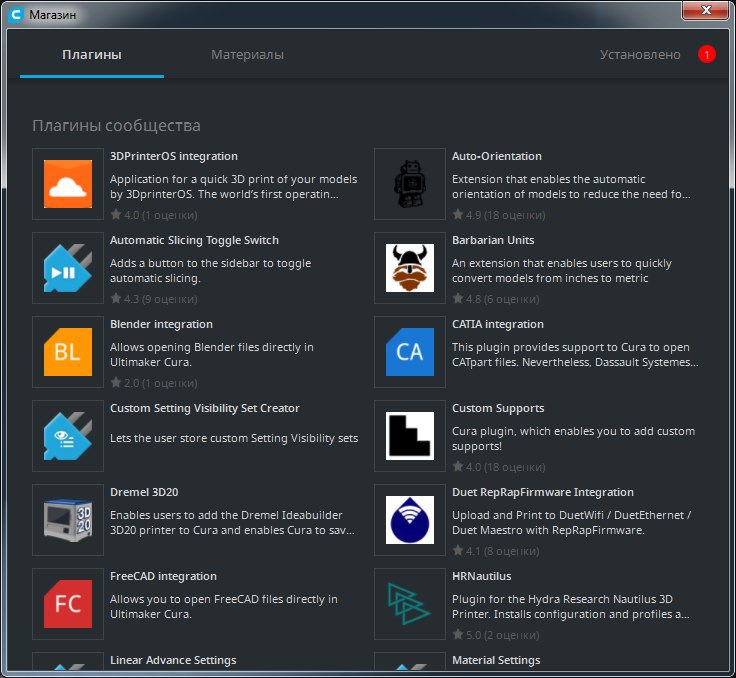Open Automatic Slicing Toggle Switch title
This screenshot has height=678, width=736.
(x=194, y=240)
